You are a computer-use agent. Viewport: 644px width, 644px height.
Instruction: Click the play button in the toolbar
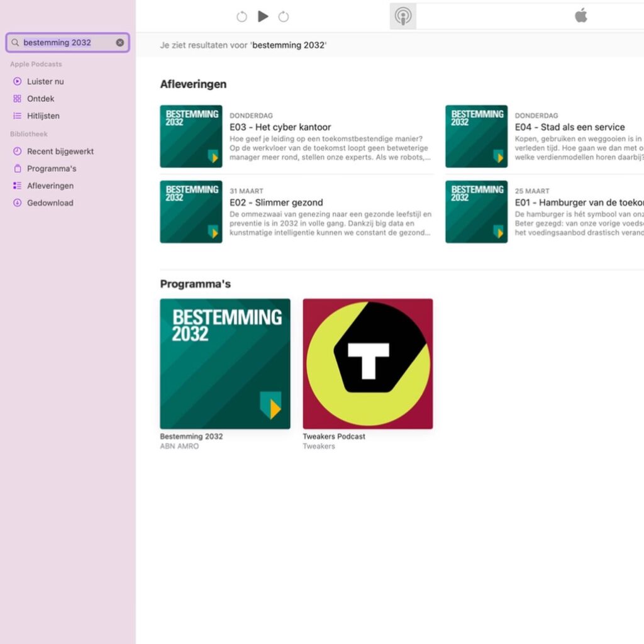(x=263, y=16)
